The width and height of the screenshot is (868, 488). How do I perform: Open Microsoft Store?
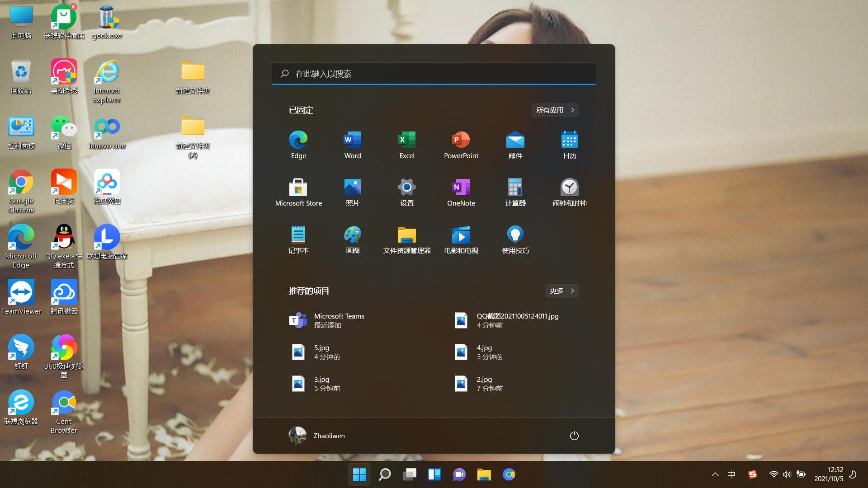[298, 187]
